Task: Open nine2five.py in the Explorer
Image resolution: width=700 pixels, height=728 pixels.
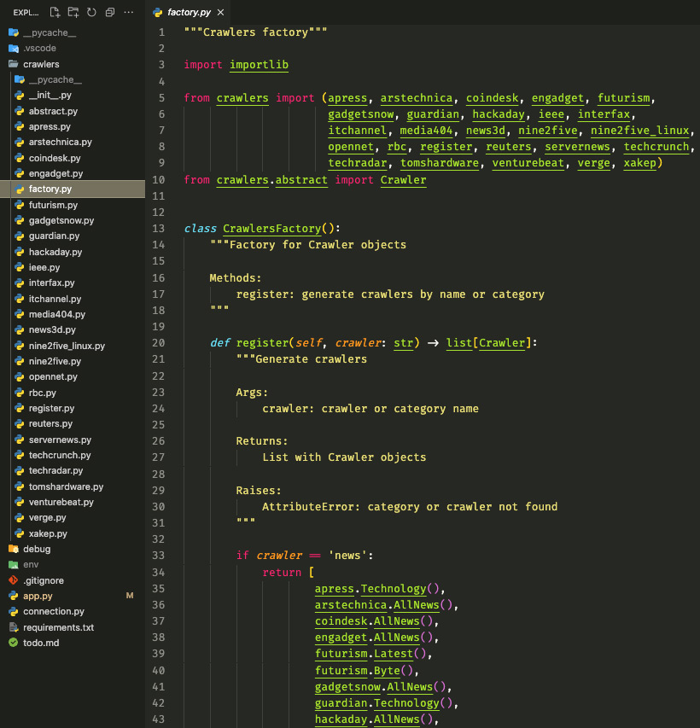Action: pos(73,361)
